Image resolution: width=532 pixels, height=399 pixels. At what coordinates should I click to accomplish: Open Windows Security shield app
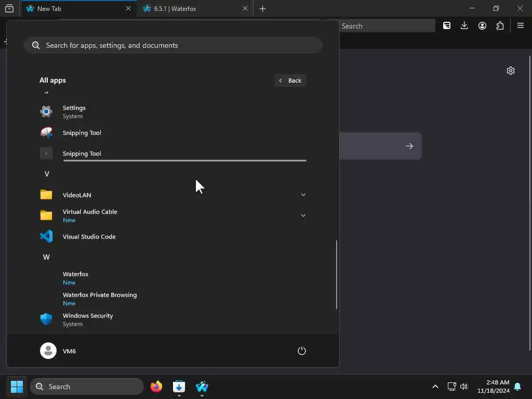[172, 320]
